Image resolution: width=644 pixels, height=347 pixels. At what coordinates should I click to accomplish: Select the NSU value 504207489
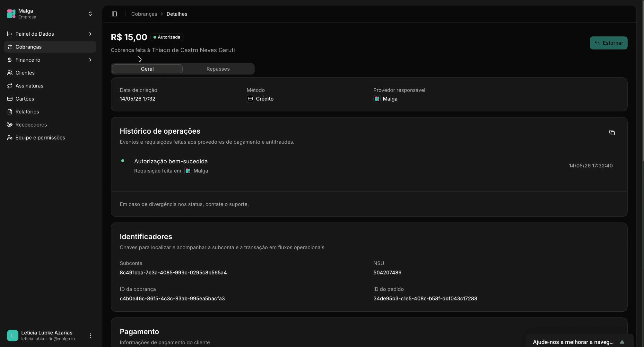[387, 272]
